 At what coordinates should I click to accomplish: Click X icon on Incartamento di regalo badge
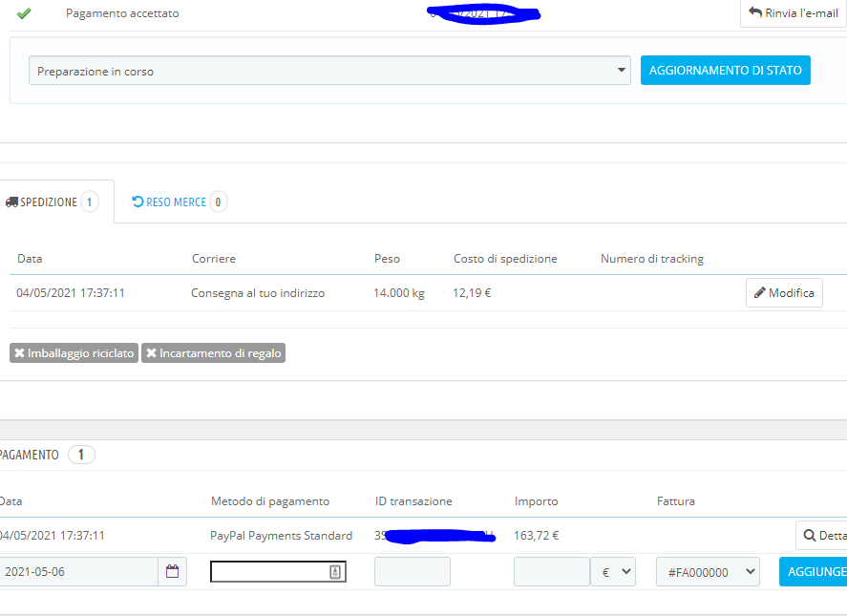point(151,352)
